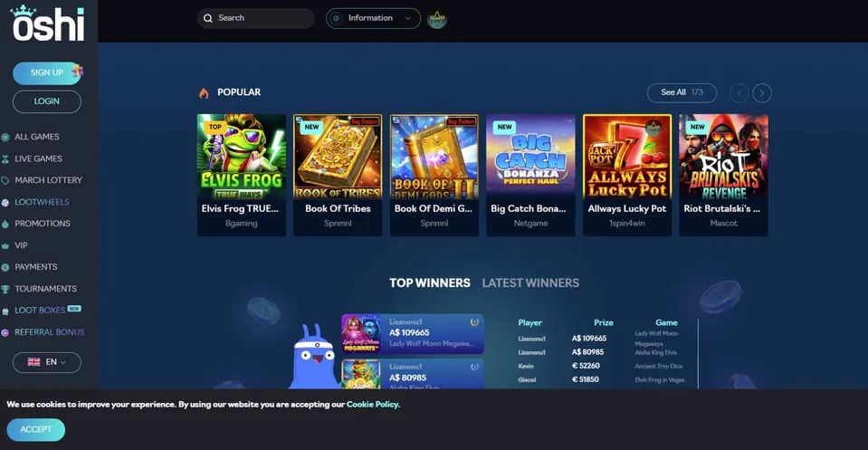Click the Oshi crown logo
The width and height of the screenshot is (868, 450).
(x=48, y=24)
